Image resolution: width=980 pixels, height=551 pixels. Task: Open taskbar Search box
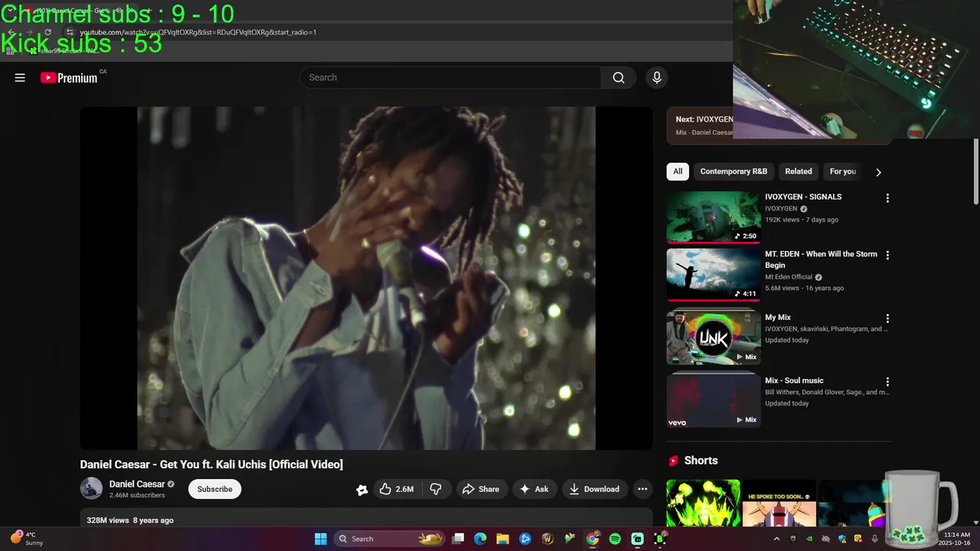(390, 539)
